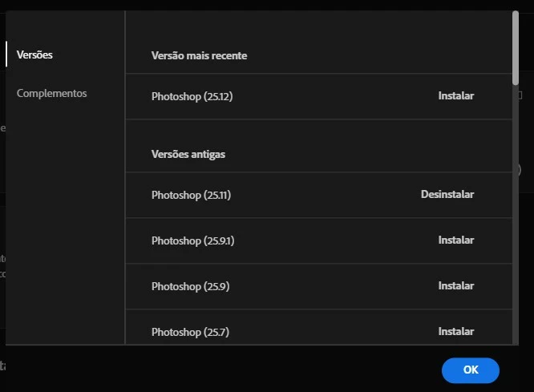Click the scrollbar track below the thumb

(x=516, y=215)
